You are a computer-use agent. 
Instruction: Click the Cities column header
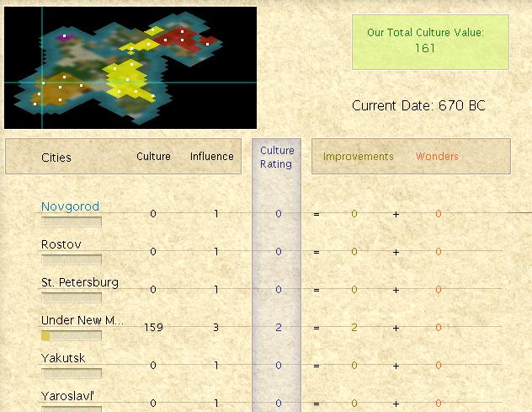click(56, 158)
